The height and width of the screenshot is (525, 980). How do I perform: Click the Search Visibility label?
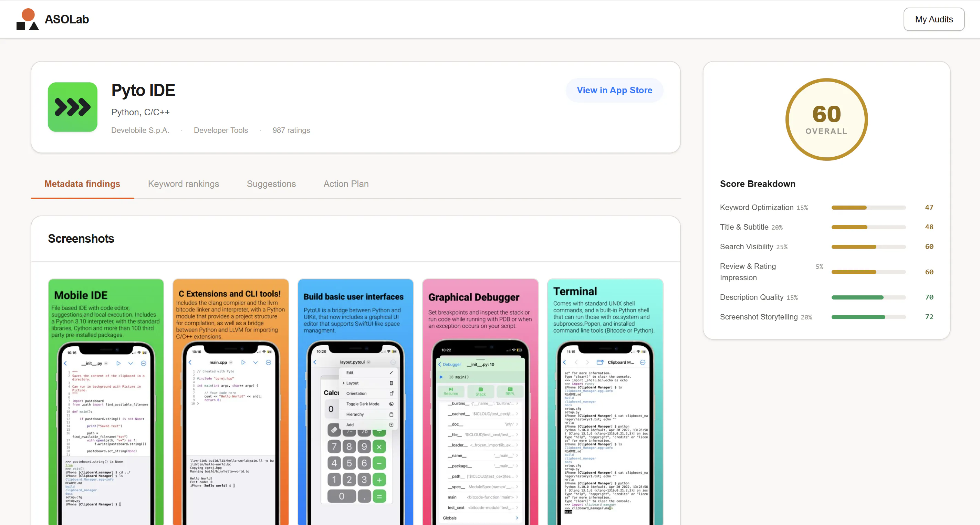coord(747,247)
